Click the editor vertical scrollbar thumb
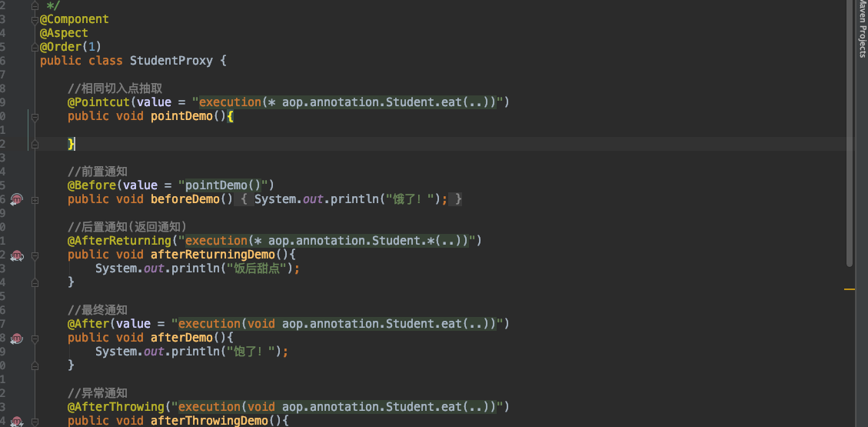This screenshot has height=427, width=868. pyautogui.click(x=850, y=133)
